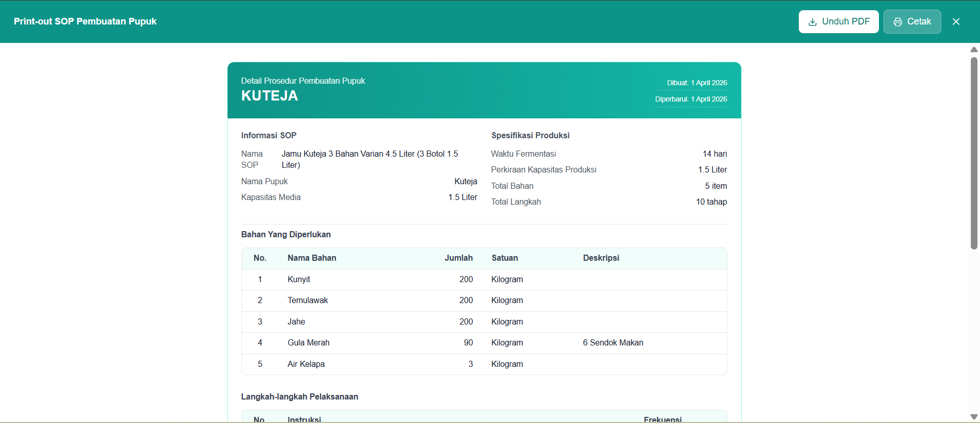Click the printer icon in Cetak
Viewport: 980px width, 423px height.
tap(897, 22)
